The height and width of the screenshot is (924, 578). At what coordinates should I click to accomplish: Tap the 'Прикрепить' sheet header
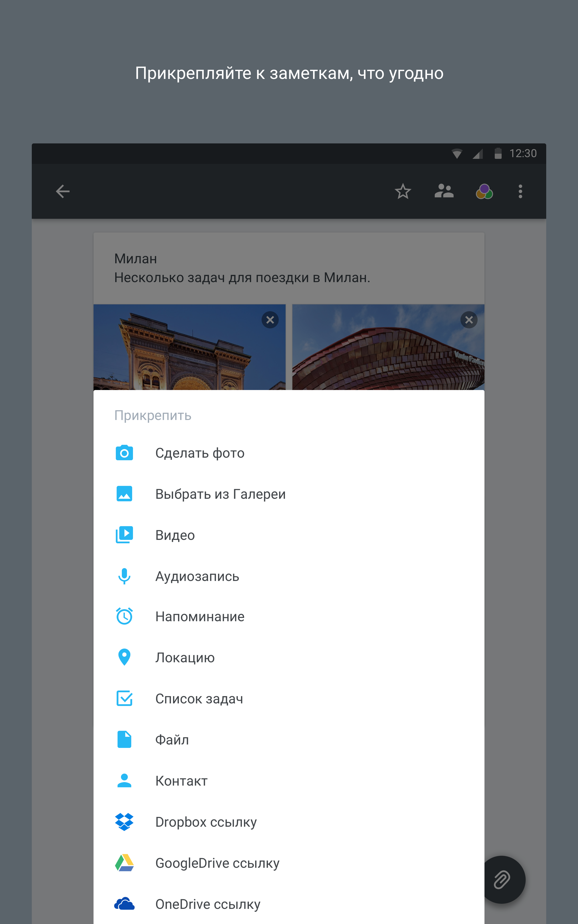click(153, 415)
